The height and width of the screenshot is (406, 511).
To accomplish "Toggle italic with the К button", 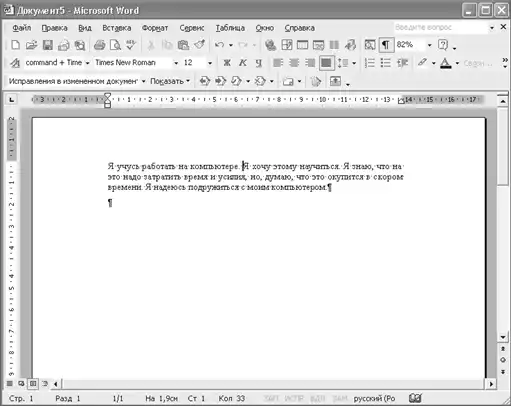I will (243, 63).
